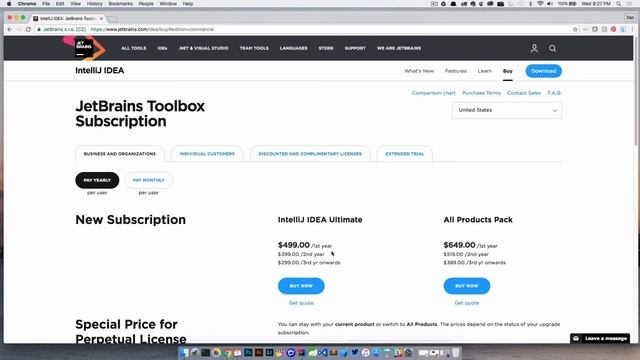Screen dimensions: 640x360
Task: Launch Photoshop from the dock
Action: coord(248,352)
